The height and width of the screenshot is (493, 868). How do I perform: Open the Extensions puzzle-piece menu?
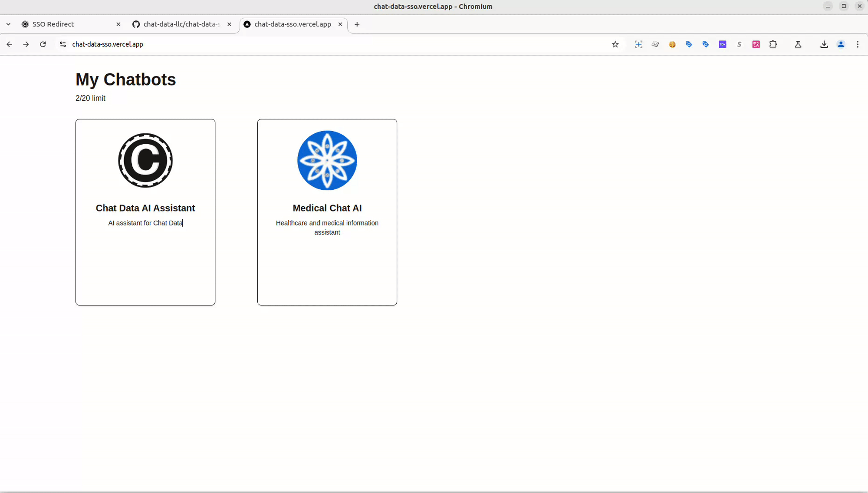click(x=773, y=44)
